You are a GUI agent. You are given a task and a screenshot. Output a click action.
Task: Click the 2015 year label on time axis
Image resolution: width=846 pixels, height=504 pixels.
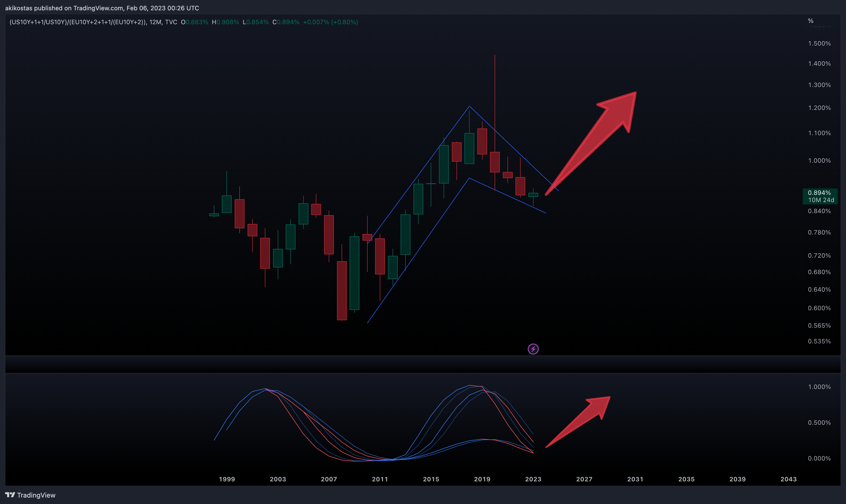tap(431, 479)
